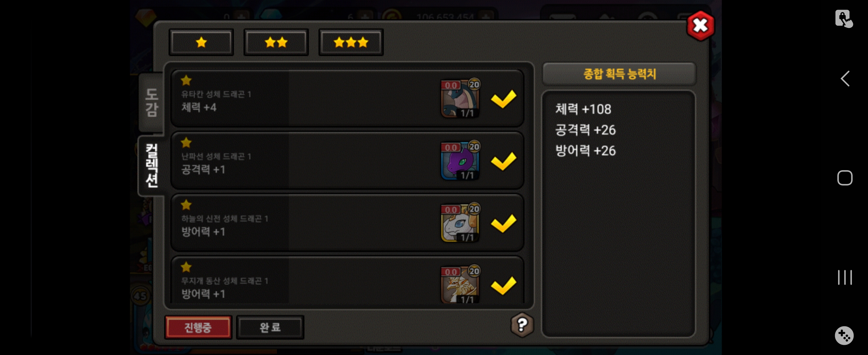The image size is (868, 355).
Task: Open the Android recent apps button
Action: pyautogui.click(x=845, y=277)
